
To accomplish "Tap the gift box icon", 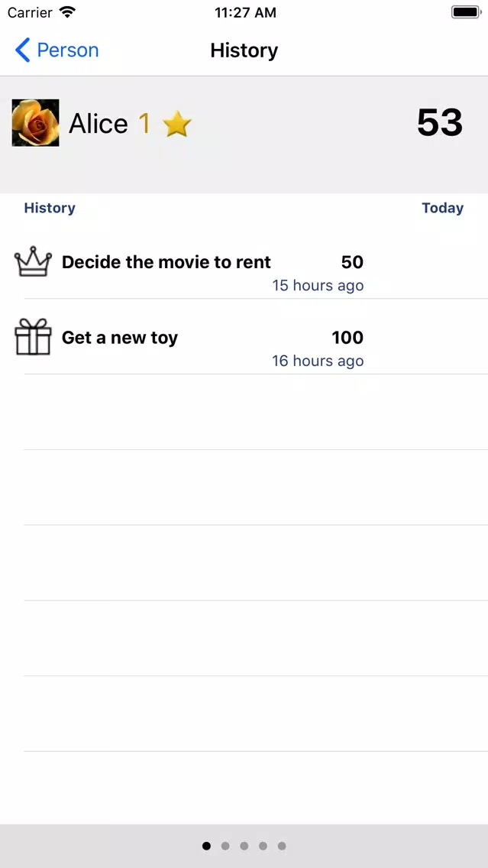I will click(x=33, y=338).
